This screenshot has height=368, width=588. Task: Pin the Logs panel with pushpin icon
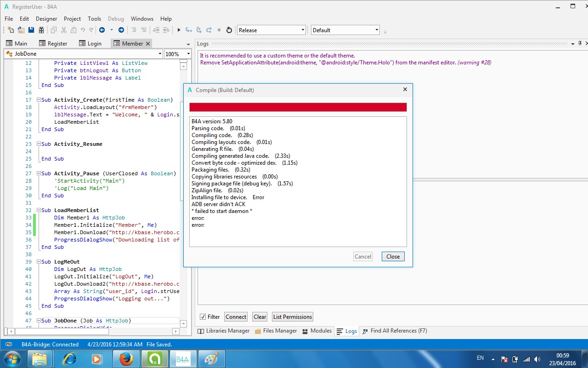[580, 43]
